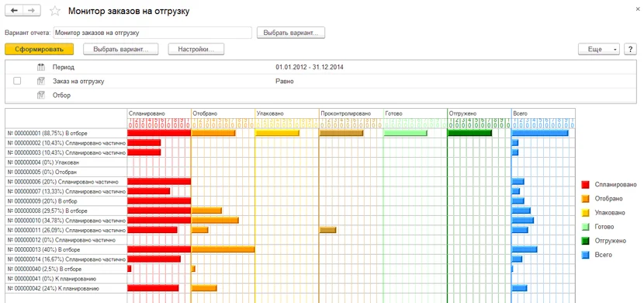Image resolution: width=644 pixels, height=303 pixels.
Task: Select the blue Всего legend swatch
Action: 586,255
